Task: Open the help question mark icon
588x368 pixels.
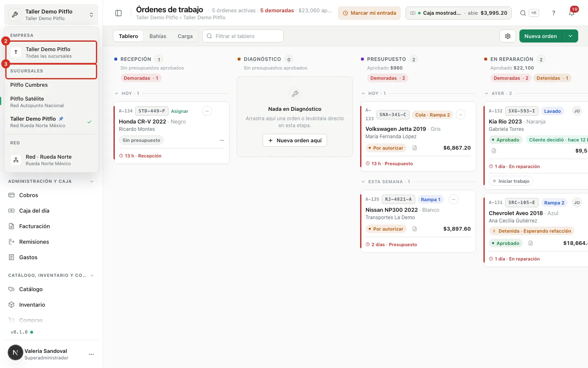Action: click(x=554, y=13)
